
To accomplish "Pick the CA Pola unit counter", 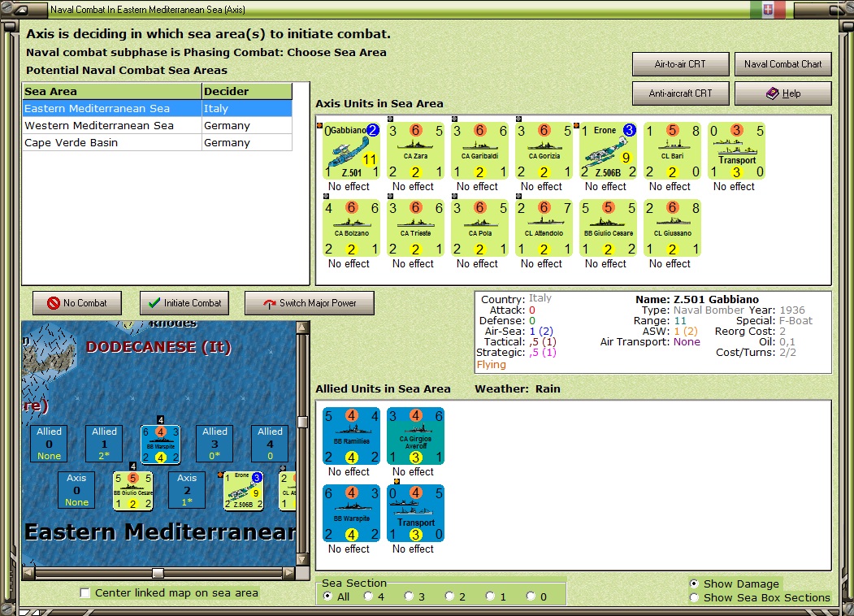I will pyautogui.click(x=480, y=228).
